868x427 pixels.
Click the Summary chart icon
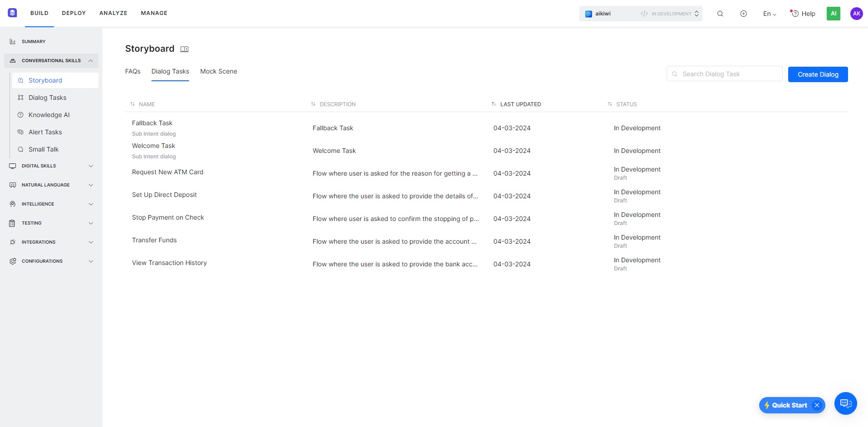pyautogui.click(x=13, y=41)
